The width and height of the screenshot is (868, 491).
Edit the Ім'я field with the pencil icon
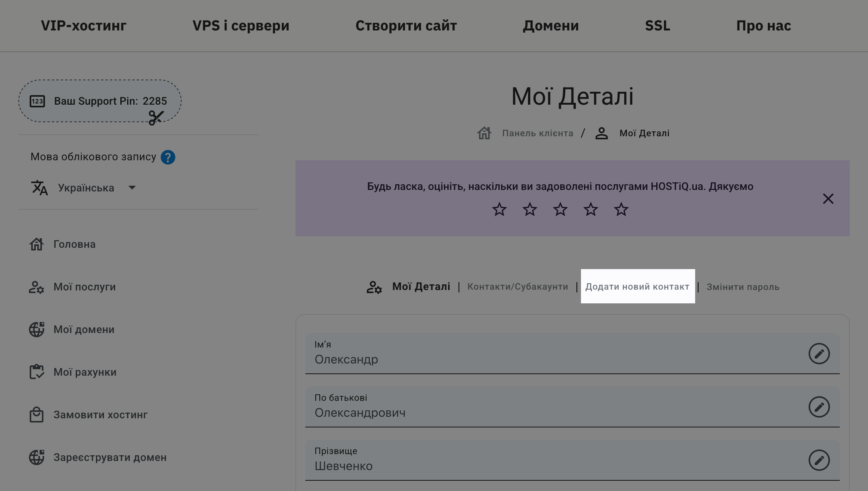(819, 354)
